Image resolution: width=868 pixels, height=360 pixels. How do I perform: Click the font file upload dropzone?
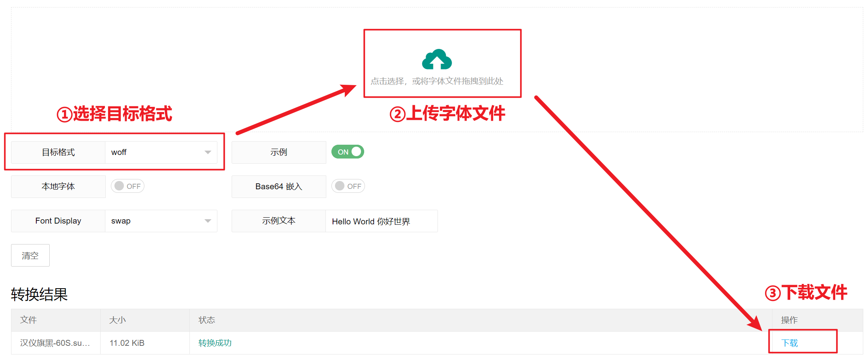point(442,63)
